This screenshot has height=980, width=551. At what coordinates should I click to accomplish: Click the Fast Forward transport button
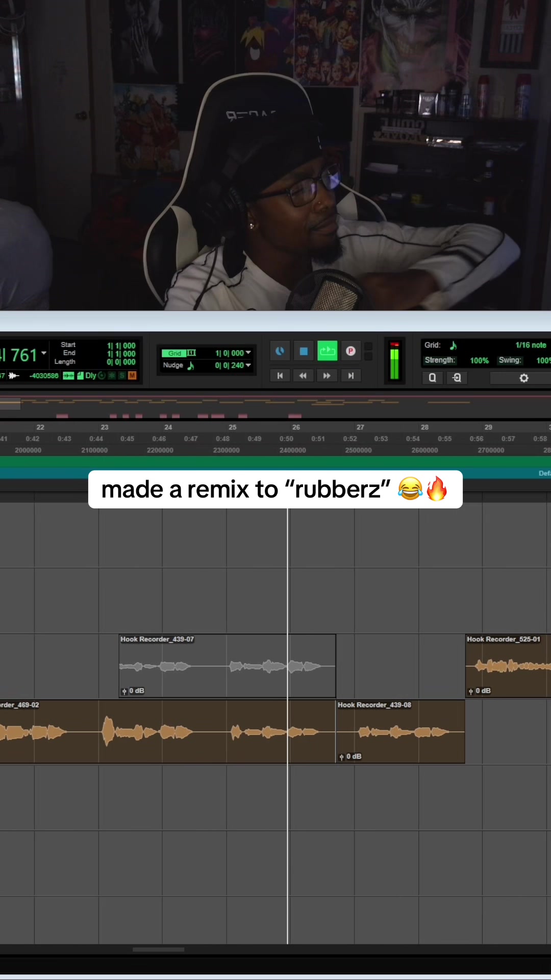click(x=327, y=376)
